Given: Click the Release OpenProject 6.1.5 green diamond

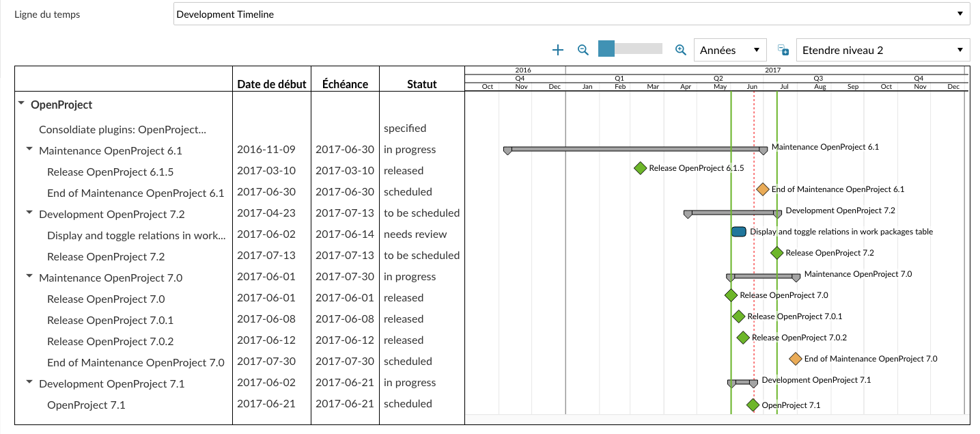Looking at the screenshot, I should pyautogui.click(x=640, y=167).
